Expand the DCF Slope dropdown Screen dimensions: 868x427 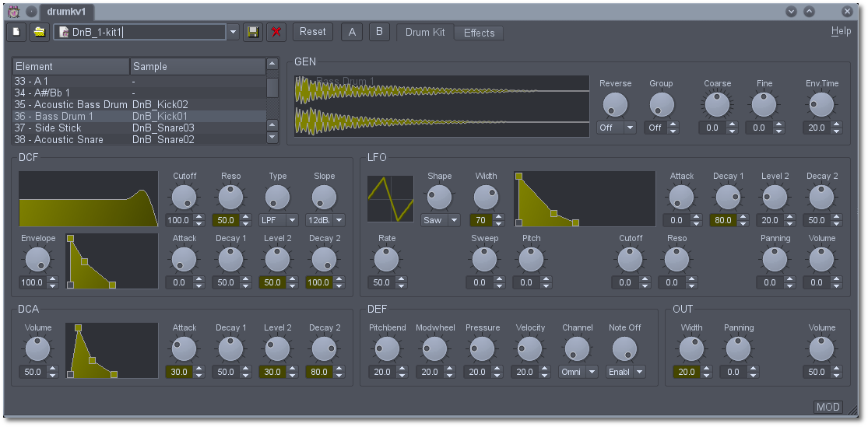pos(325,220)
